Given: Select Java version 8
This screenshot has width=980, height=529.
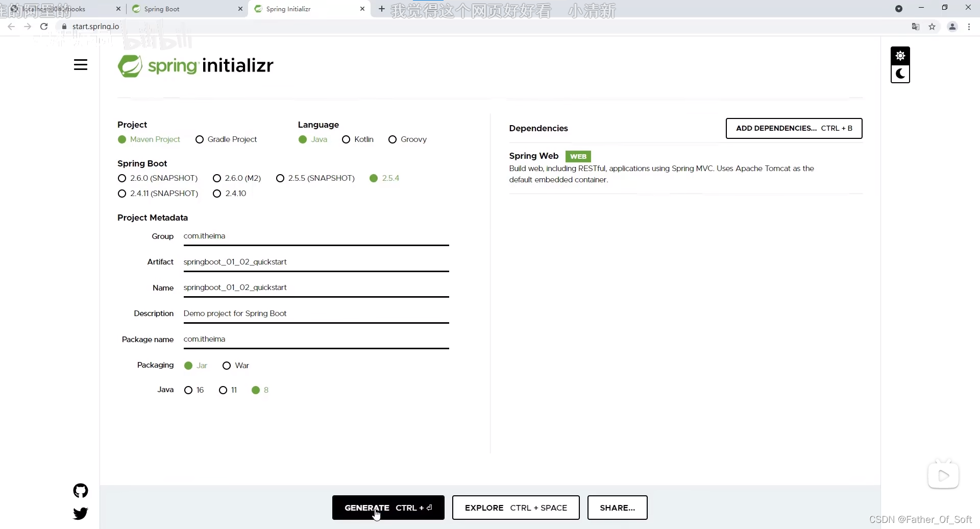Looking at the screenshot, I should coord(260,390).
